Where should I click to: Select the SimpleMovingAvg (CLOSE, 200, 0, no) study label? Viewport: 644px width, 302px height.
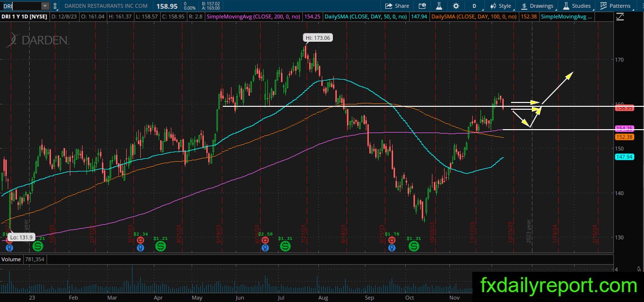click(x=253, y=17)
